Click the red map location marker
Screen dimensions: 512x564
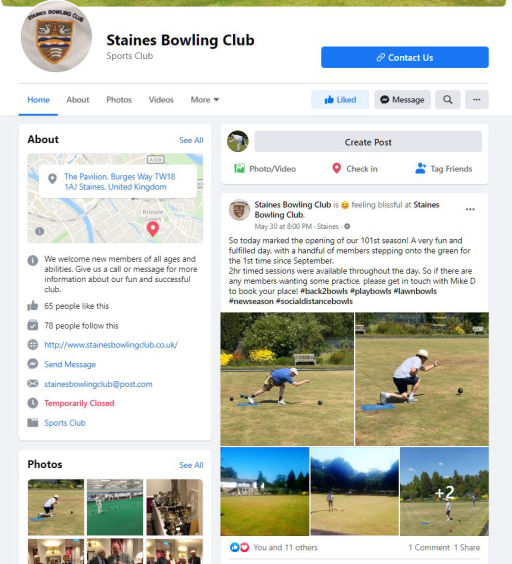(153, 229)
